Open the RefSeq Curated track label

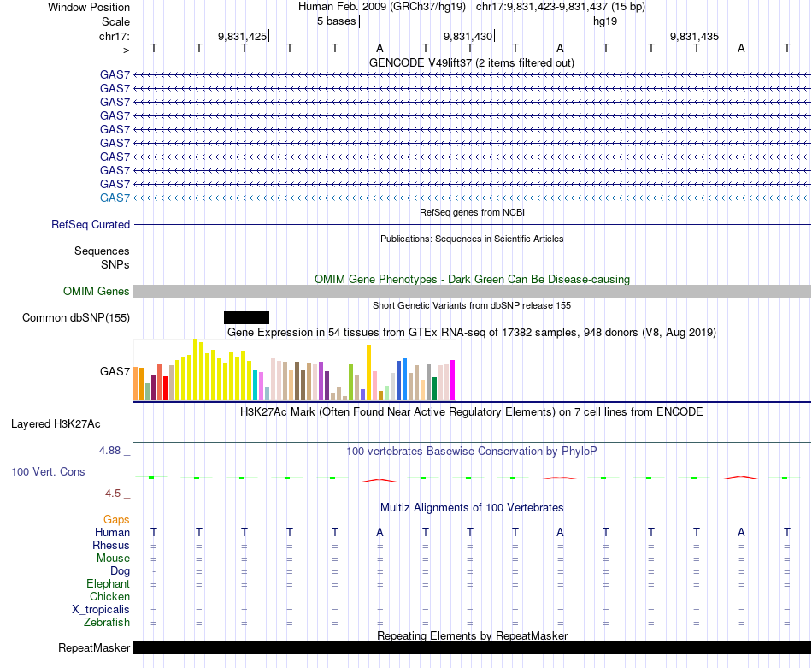point(91,224)
